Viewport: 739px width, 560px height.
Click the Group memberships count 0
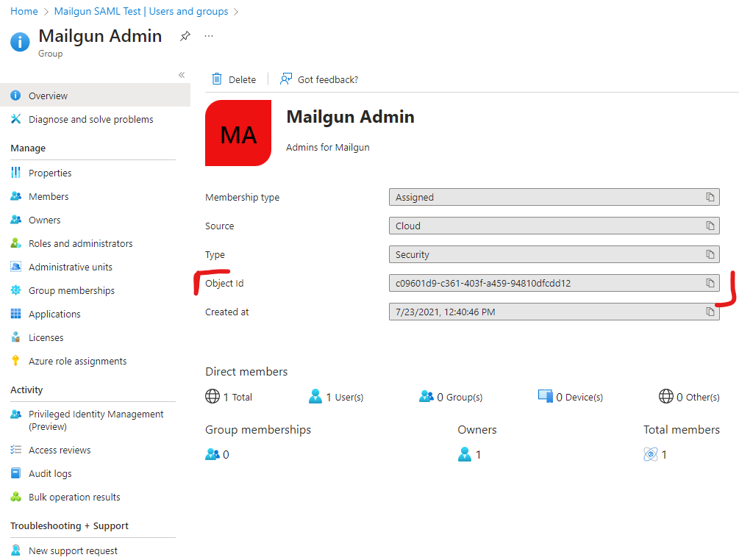tap(217, 454)
